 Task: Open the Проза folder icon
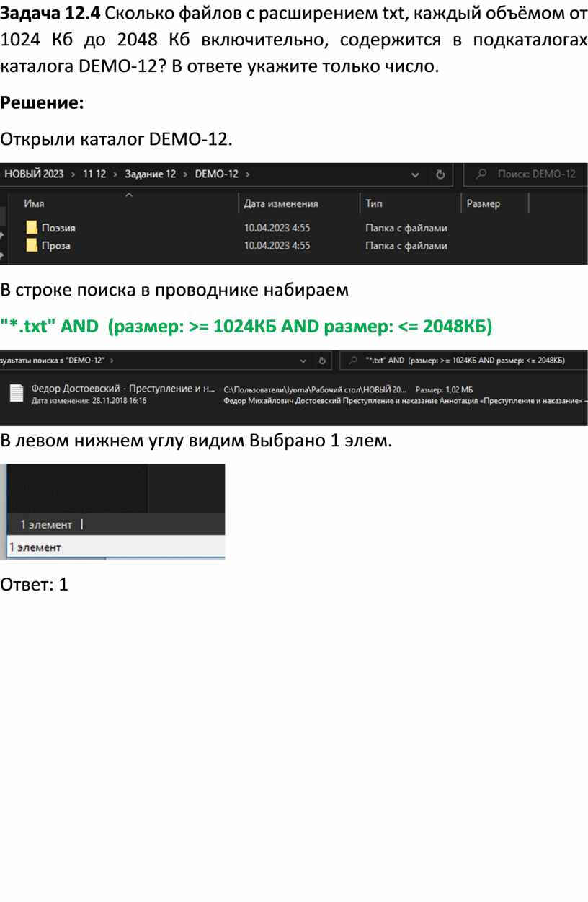(x=32, y=246)
